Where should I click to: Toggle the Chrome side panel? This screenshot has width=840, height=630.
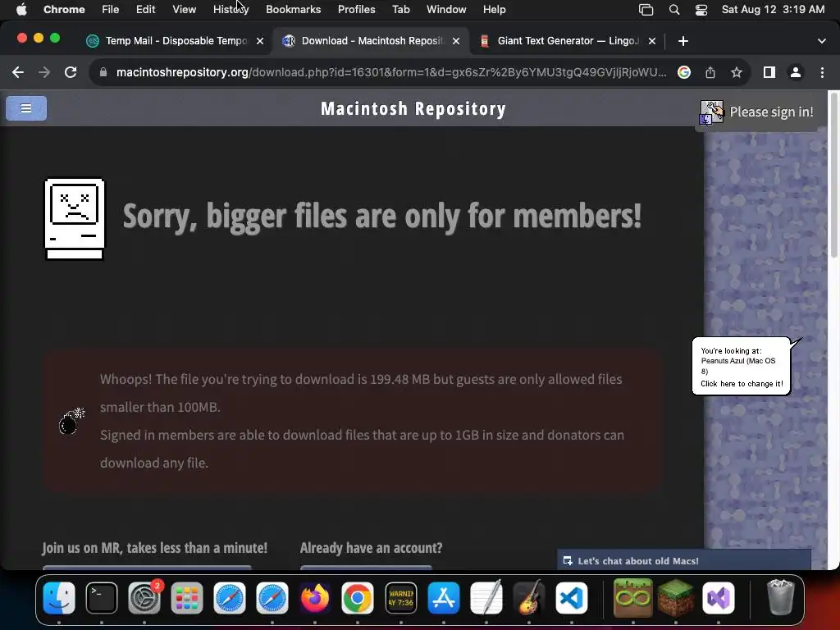(769, 72)
